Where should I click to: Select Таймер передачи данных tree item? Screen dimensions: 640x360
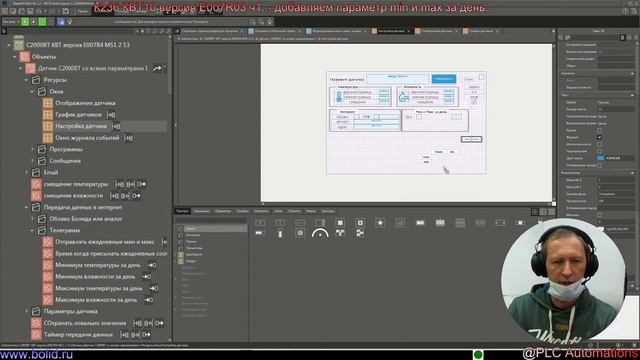[78, 335]
